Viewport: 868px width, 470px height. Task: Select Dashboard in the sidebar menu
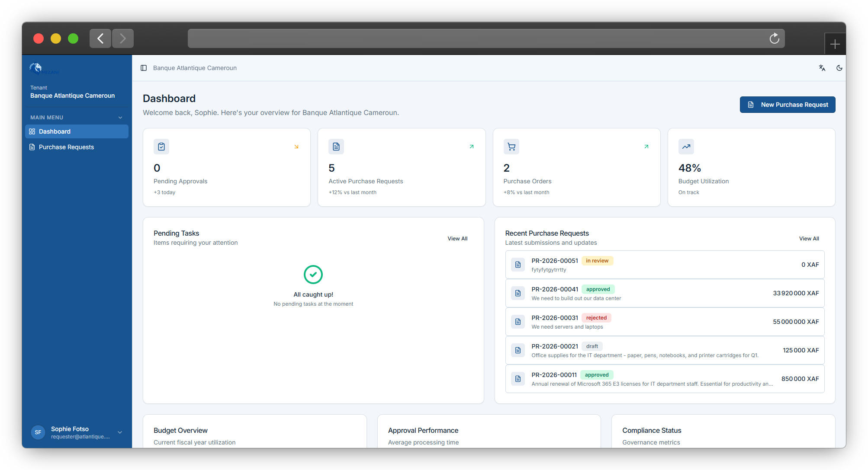point(55,131)
